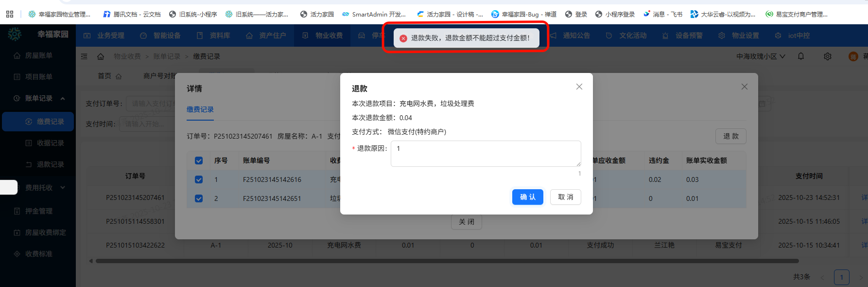Viewport: 868px width, 287px height.
Task: Click 账单记录 breadcrumb link
Action: (167, 56)
